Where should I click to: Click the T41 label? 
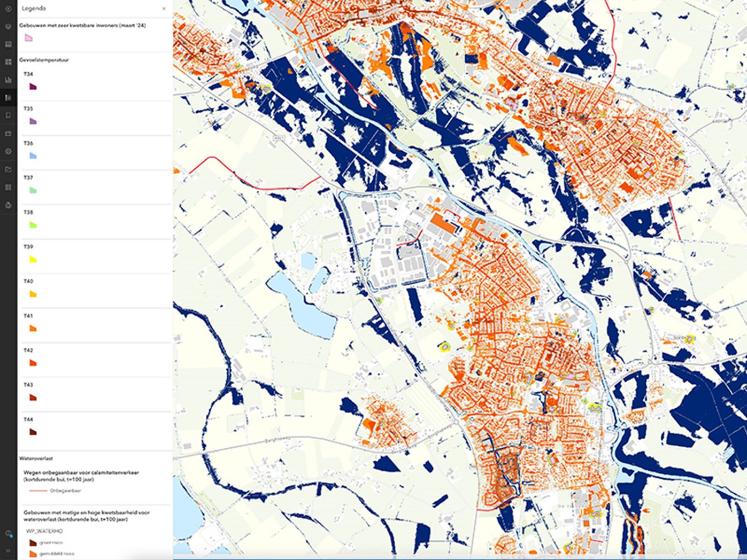28,316
